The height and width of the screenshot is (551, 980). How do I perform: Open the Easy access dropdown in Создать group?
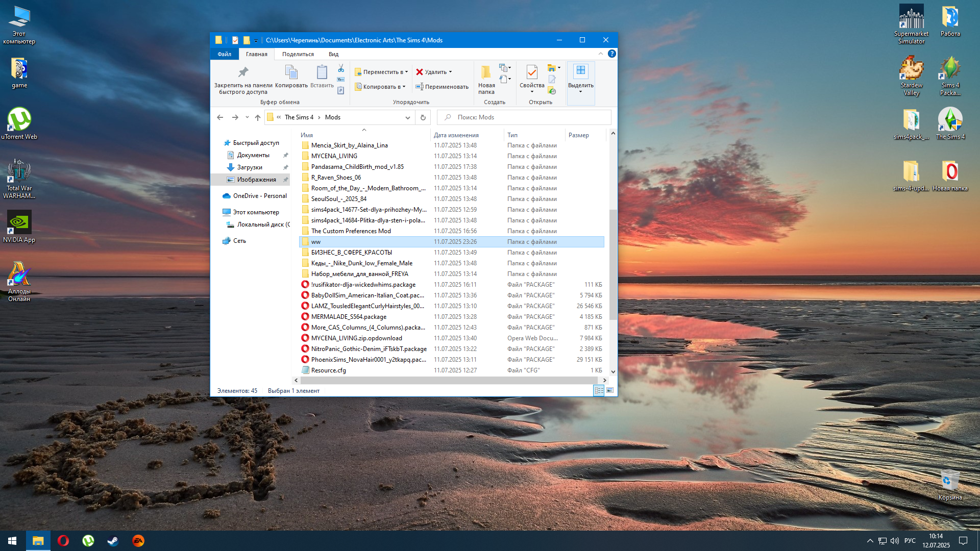pos(505,79)
